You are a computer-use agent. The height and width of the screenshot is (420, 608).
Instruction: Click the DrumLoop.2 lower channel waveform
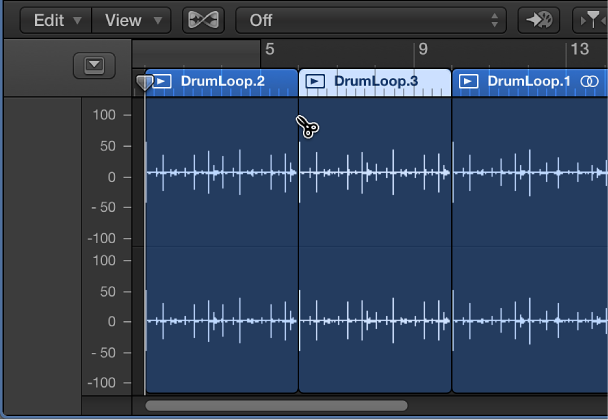pos(221,321)
